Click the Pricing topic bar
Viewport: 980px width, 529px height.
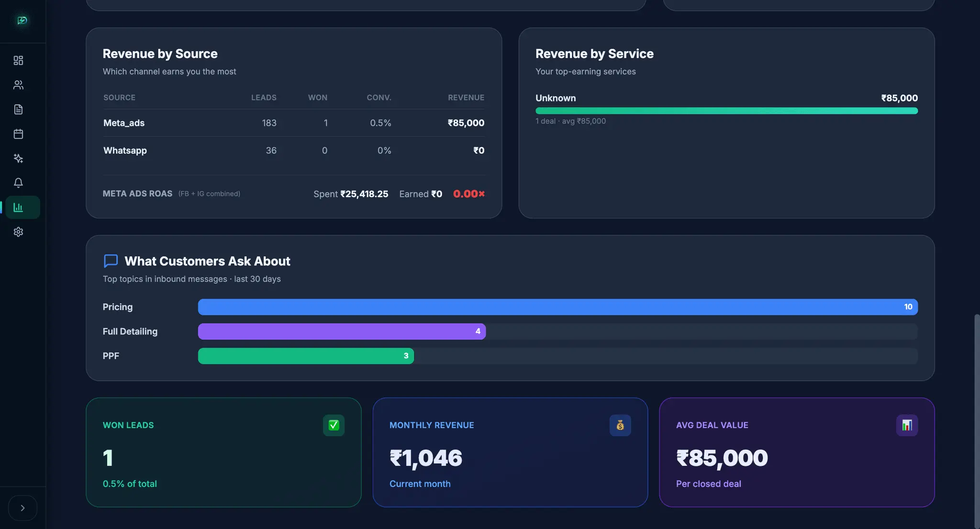point(558,307)
